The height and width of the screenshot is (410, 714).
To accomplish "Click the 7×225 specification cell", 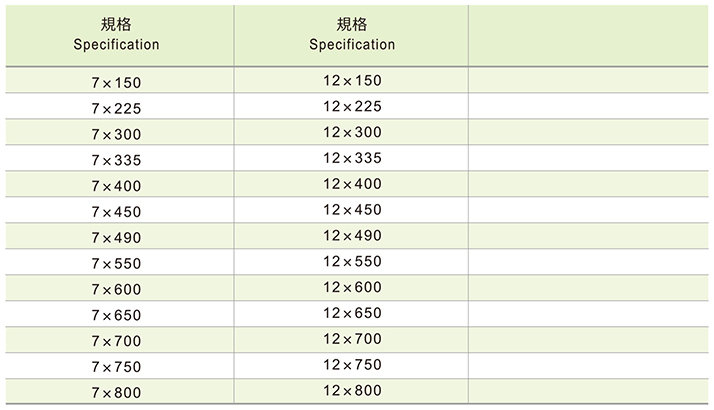I will [117, 107].
